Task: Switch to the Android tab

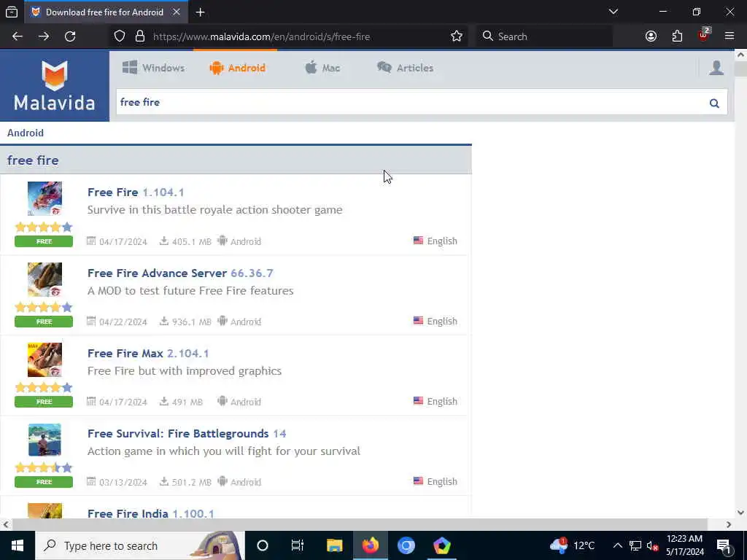Action: tap(237, 68)
